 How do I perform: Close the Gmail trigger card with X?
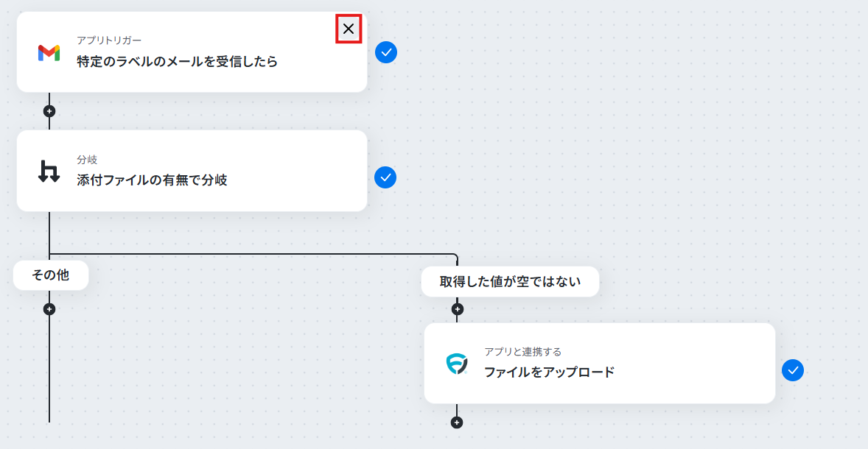pos(349,29)
